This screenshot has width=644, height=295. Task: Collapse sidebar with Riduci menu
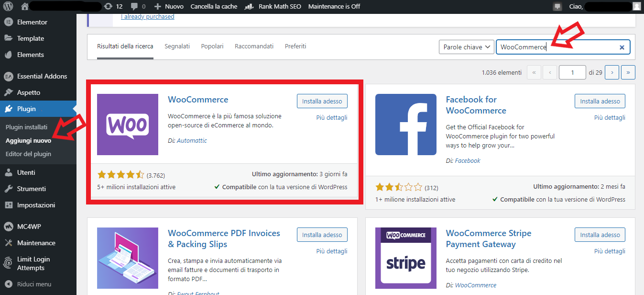(33, 284)
